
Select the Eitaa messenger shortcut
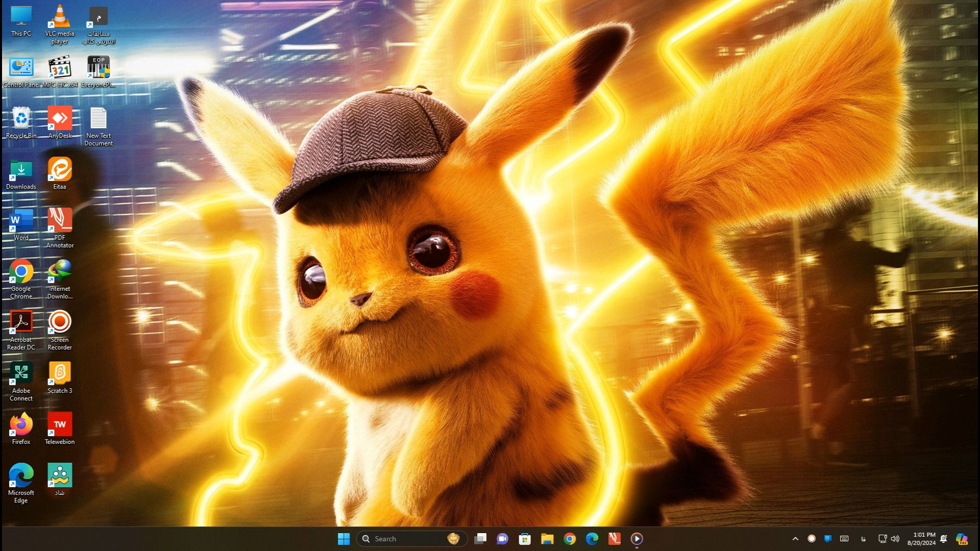[x=60, y=174]
